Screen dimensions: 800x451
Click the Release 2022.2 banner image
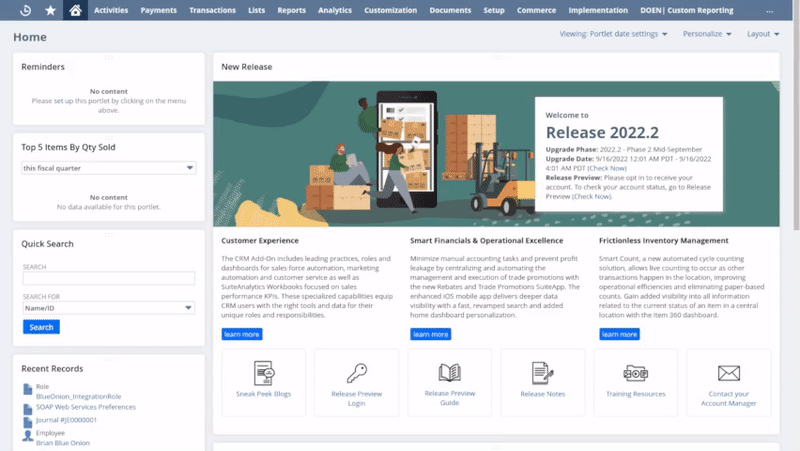coord(496,154)
